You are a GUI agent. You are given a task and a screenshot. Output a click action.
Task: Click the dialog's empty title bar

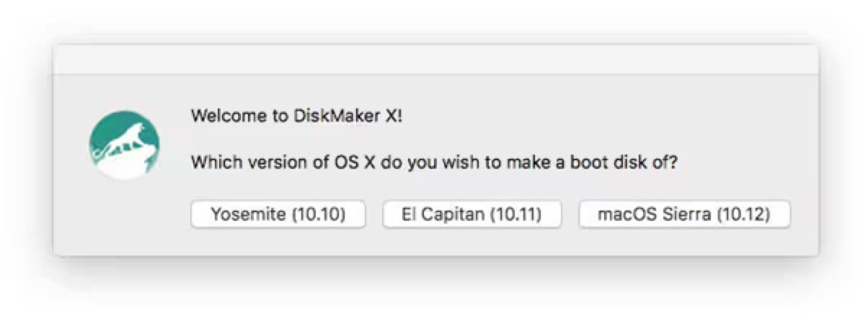[x=435, y=59]
